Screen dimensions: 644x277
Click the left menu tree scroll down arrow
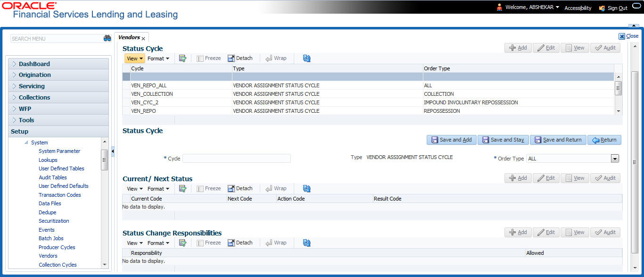[105, 265]
